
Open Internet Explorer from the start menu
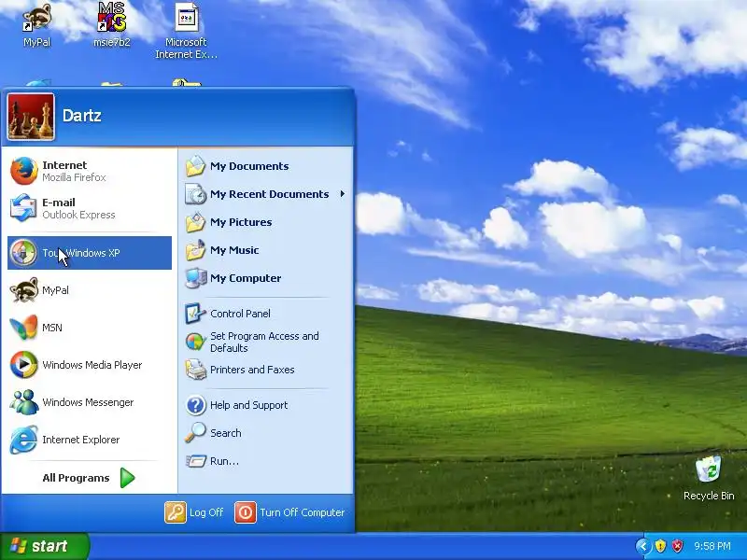click(90, 440)
